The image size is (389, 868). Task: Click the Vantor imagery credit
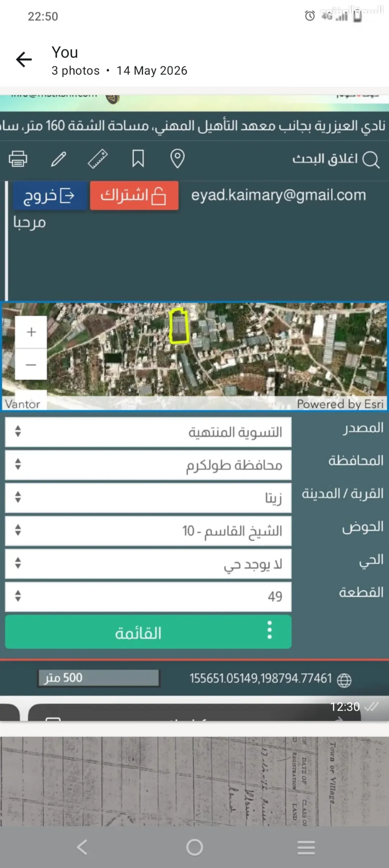(22, 404)
